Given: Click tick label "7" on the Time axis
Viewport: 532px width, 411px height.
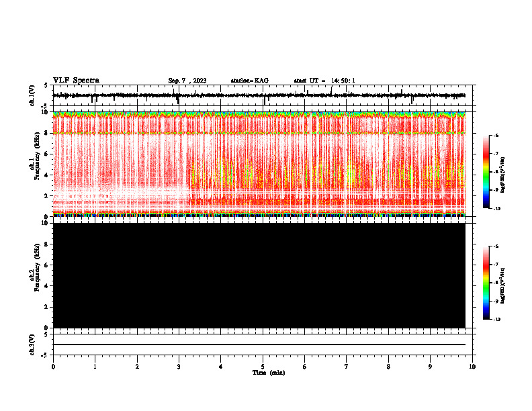Looking at the screenshot, I should [x=347, y=367].
